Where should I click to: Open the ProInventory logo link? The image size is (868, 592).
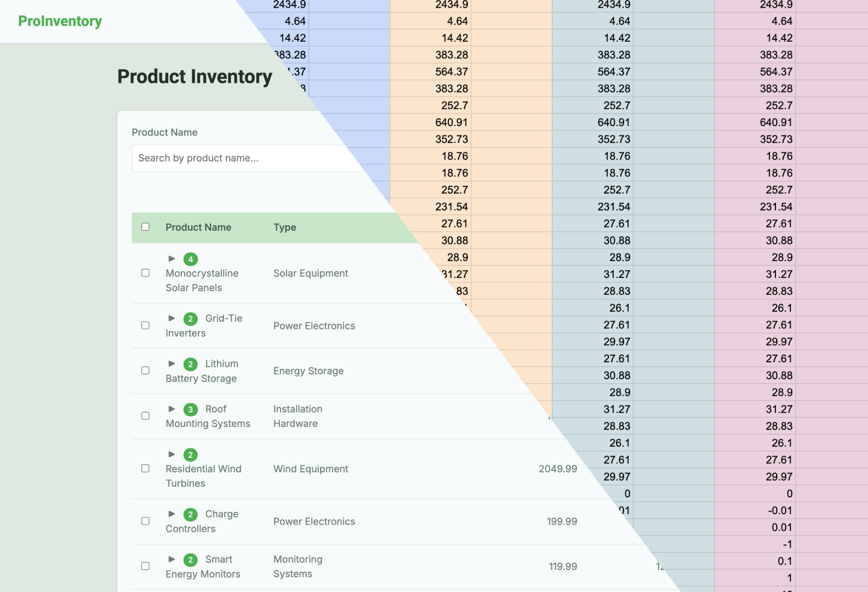[x=60, y=21]
